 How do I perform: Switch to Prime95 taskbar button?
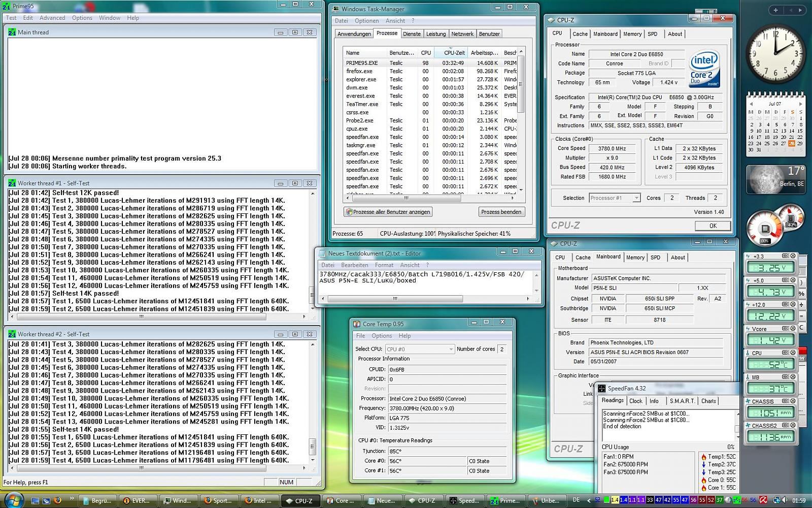click(505, 500)
